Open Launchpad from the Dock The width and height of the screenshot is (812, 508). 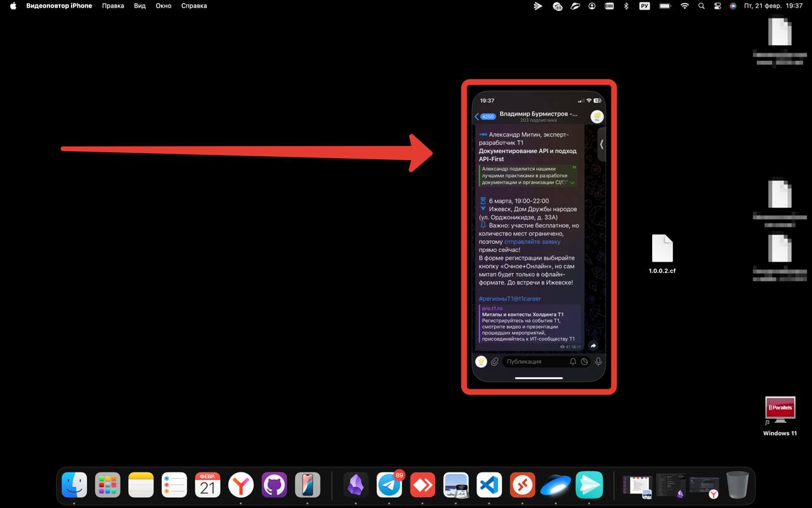pyautogui.click(x=108, y=486)
